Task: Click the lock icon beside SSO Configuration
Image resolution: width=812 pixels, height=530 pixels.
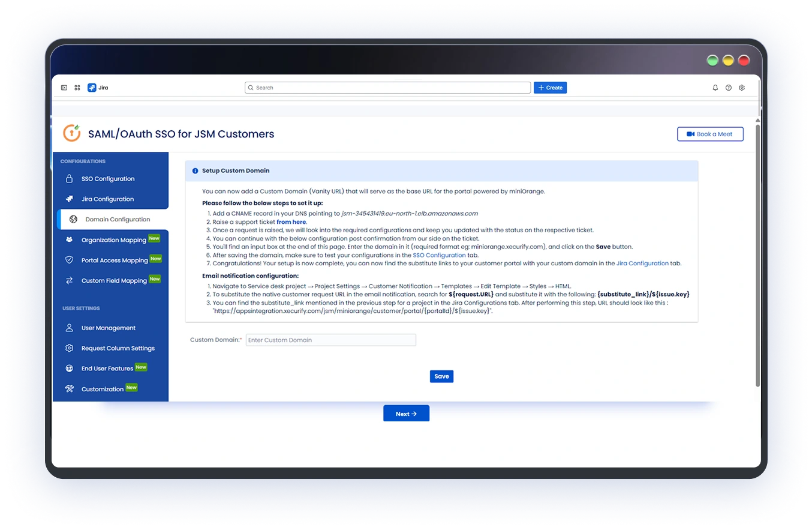Action: coord(69,179)
